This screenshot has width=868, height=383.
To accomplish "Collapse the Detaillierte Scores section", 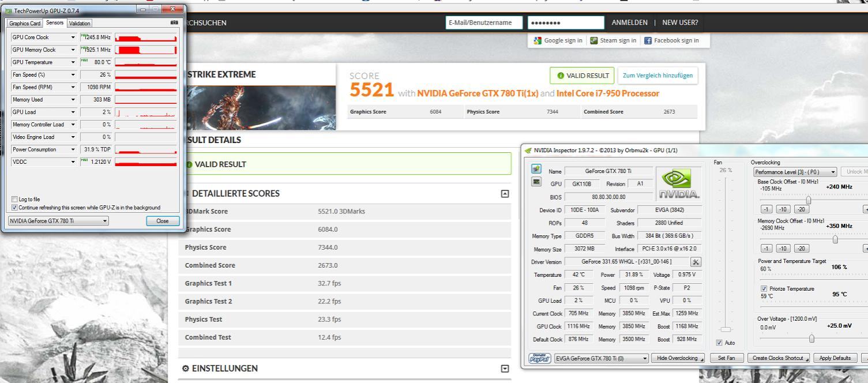I will 505,194.
